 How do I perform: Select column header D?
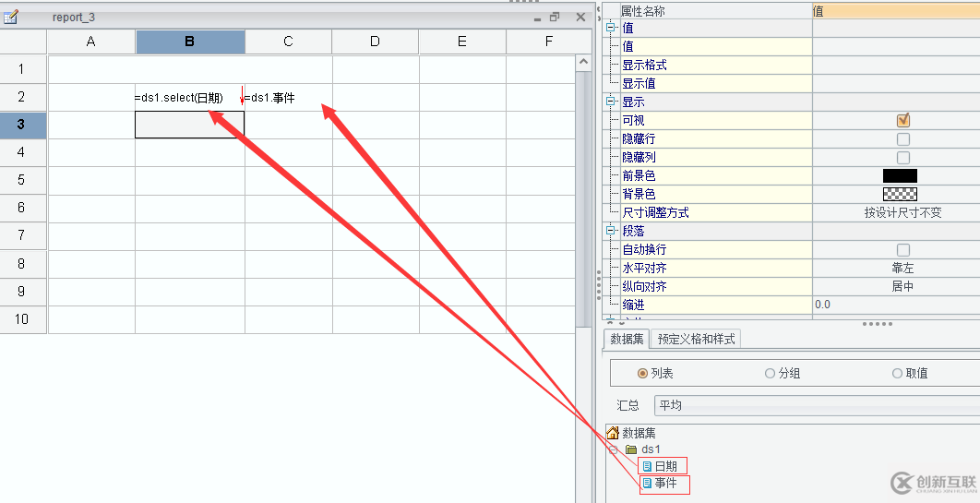(x=375, y=42)
